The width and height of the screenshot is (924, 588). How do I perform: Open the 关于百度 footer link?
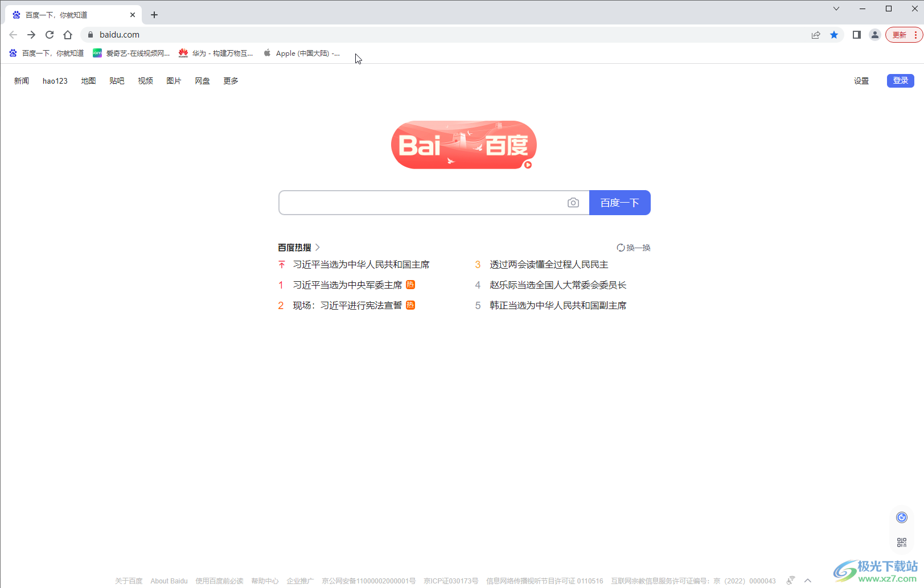[129, 581]
